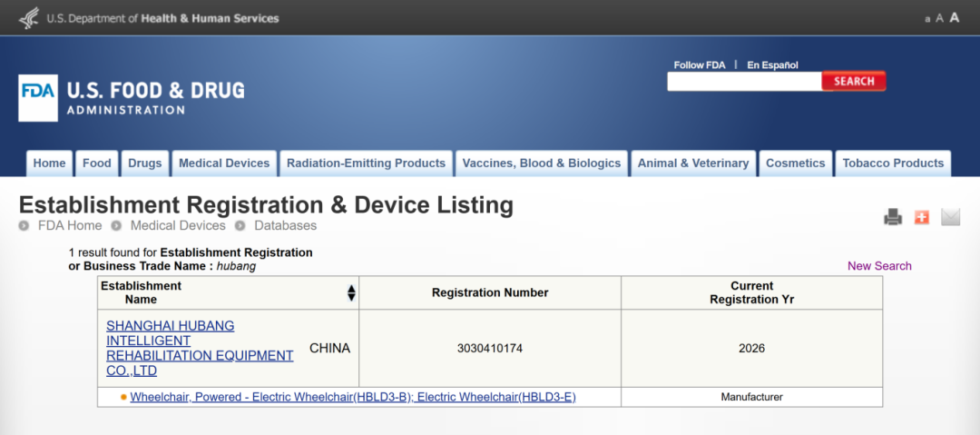Click the print page icon

(x=893, y=217)
